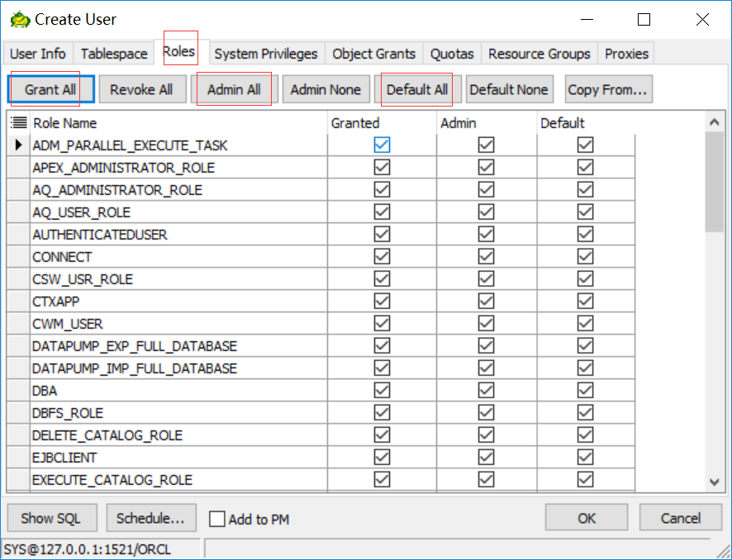The image size is (732, 560).
Task: Toggle Default checkbox for DBFS_ROLE
Action: pyautogui.click(x=586, y=412)
